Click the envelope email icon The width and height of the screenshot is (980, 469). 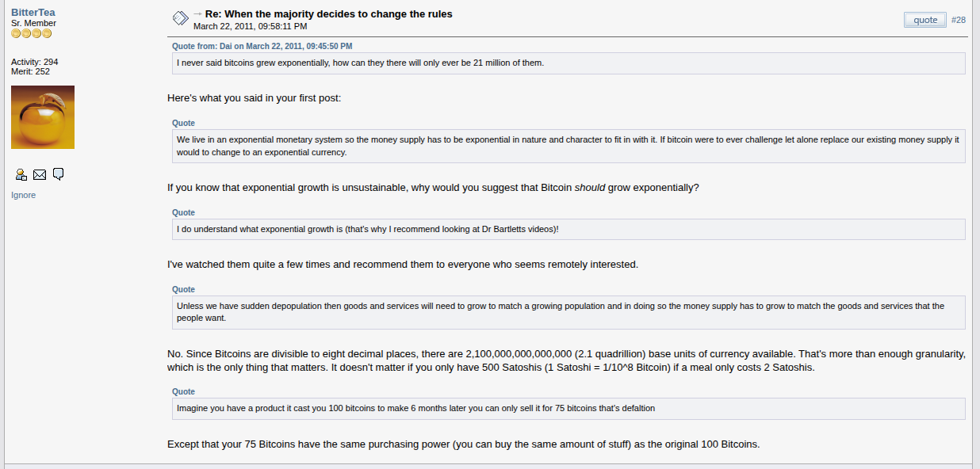point(40,174)
